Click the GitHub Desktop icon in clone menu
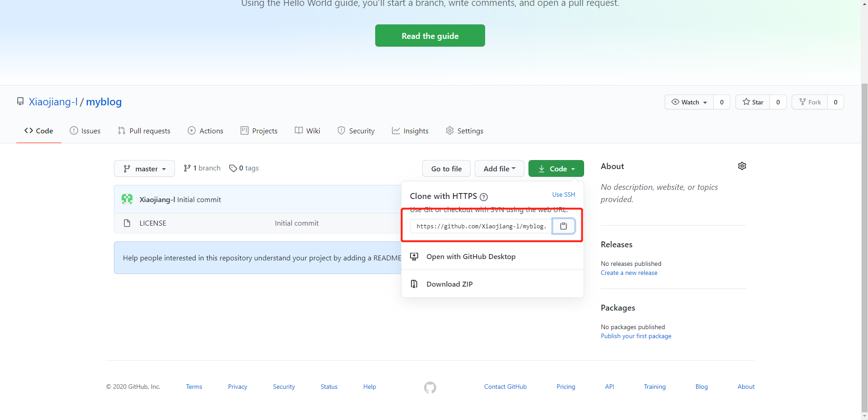 click(x=414, y=256)
